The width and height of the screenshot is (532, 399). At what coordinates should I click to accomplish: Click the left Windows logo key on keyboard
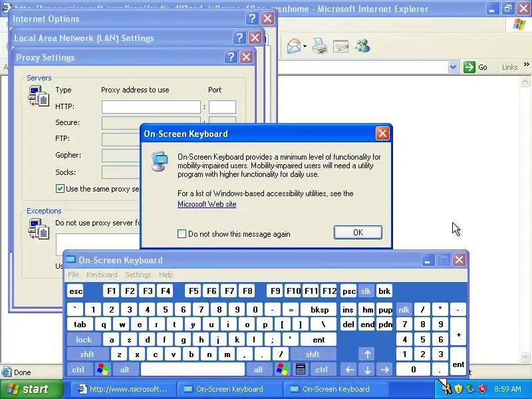[x=103, y=369]
